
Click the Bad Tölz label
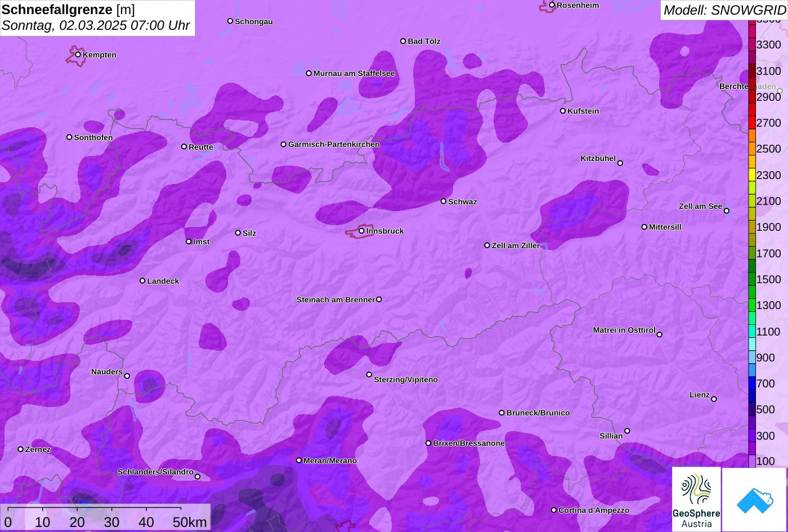tap(424, 42)
